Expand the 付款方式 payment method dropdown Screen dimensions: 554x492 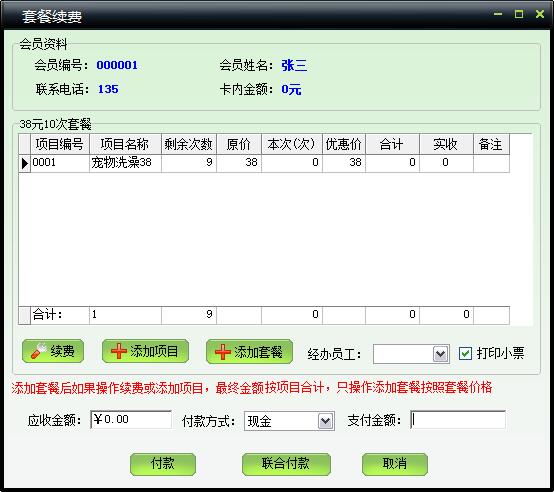[x=325, y=421]
